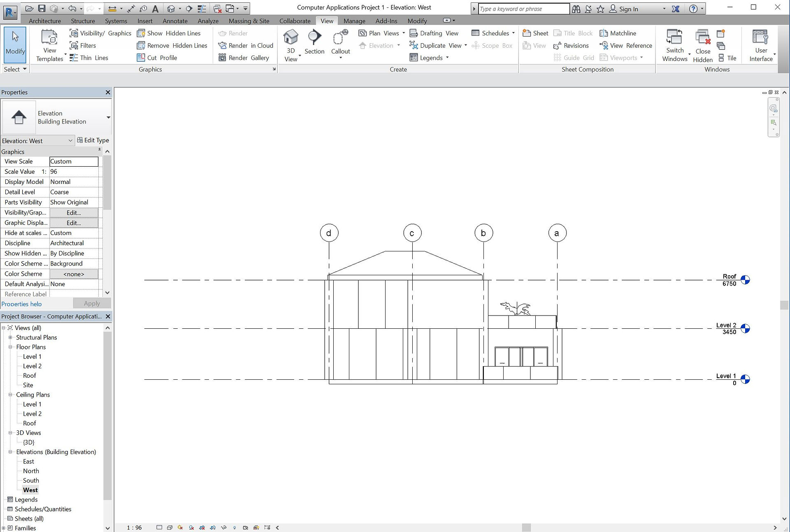Open the Insert ribbon tab

click(x=145, y=21)
